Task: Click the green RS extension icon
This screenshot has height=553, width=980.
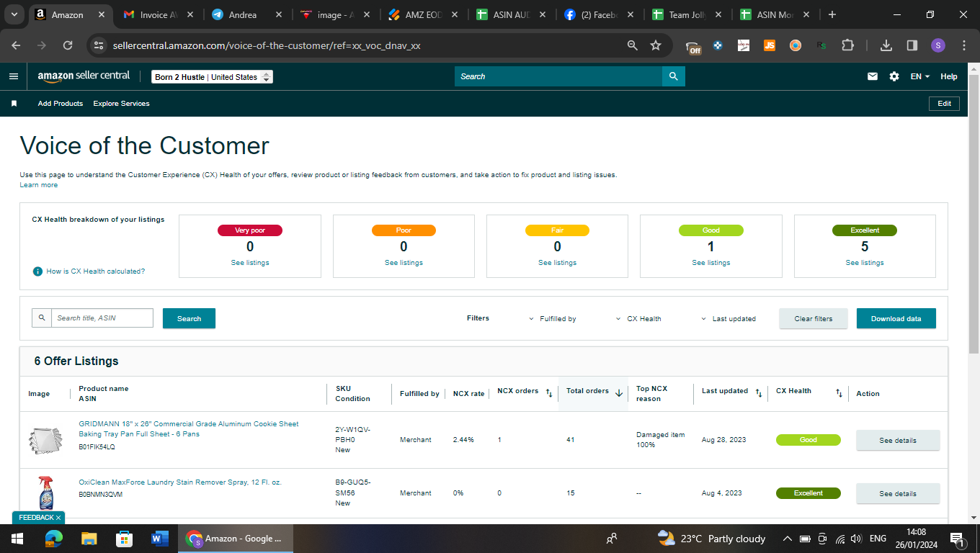Action: [x=821, y=45]
